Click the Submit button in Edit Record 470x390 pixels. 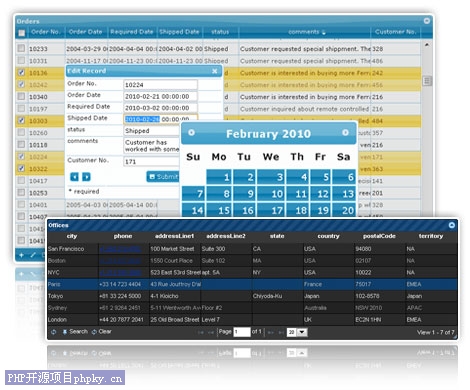[x=163, y=177]
